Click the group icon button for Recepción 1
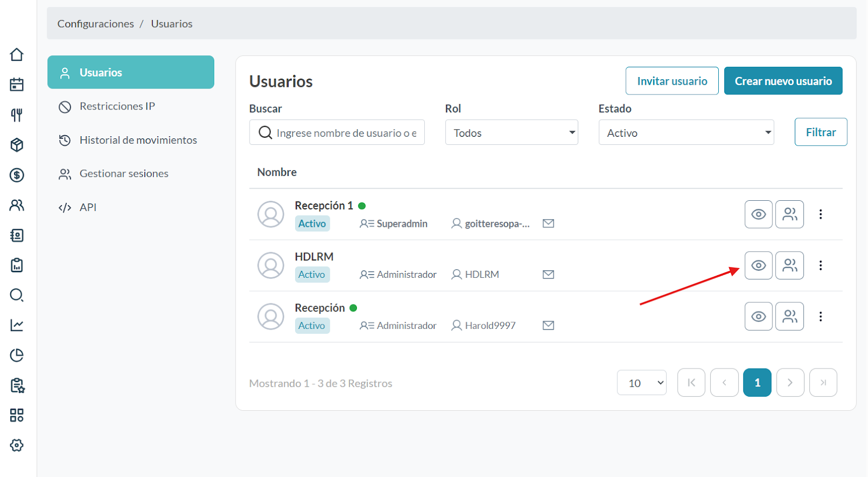Viewport: 868px width, 477px height. [789, 214]
